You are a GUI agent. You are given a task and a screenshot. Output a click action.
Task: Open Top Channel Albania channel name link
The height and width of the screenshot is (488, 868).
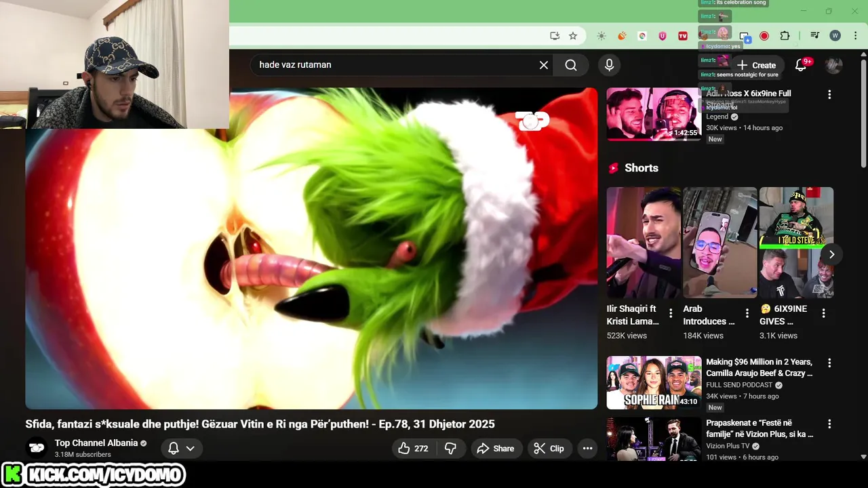[x=96, y=443]
